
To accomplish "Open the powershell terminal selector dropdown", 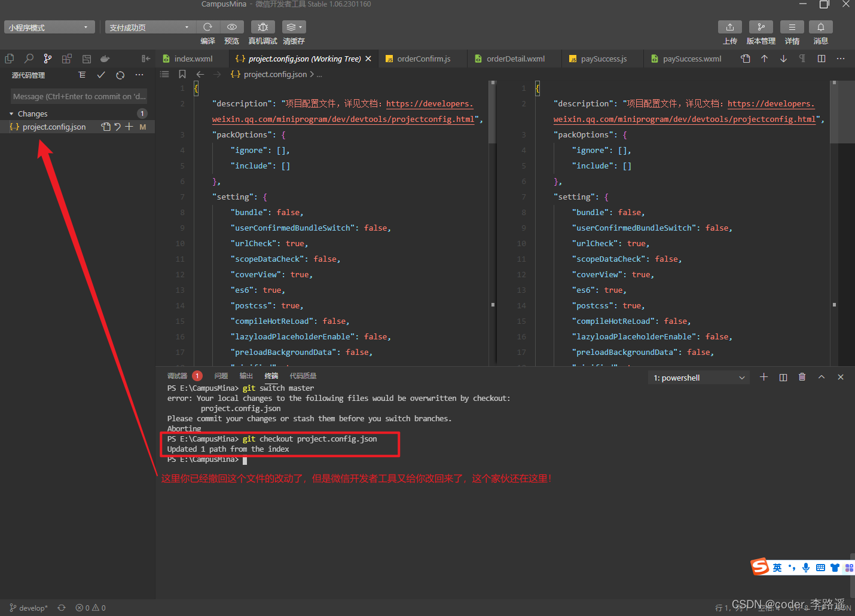I will 699,378.
